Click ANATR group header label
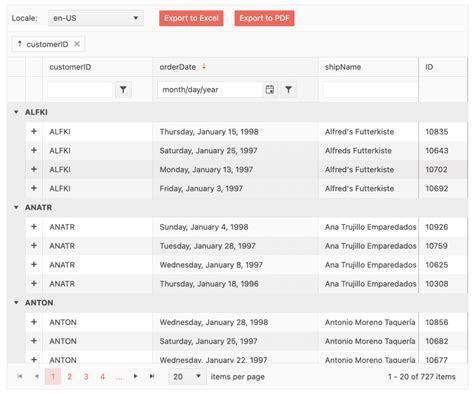Screen dimensions: 474x394 [x=39, y=208]
